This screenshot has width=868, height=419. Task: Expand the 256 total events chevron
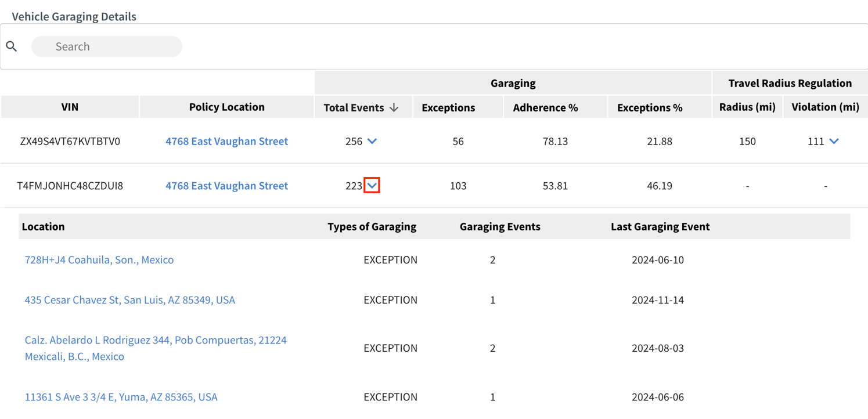(x=372, y=141)
